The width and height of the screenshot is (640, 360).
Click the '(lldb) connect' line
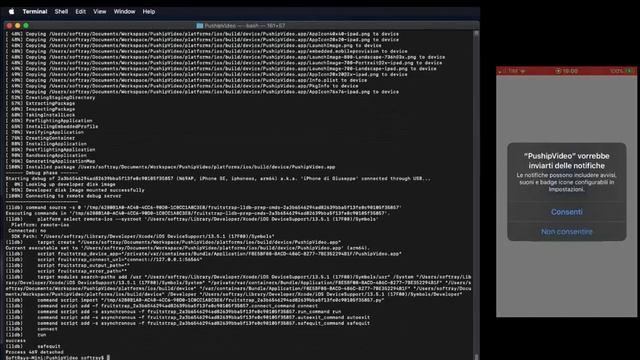tap(31, 329)
